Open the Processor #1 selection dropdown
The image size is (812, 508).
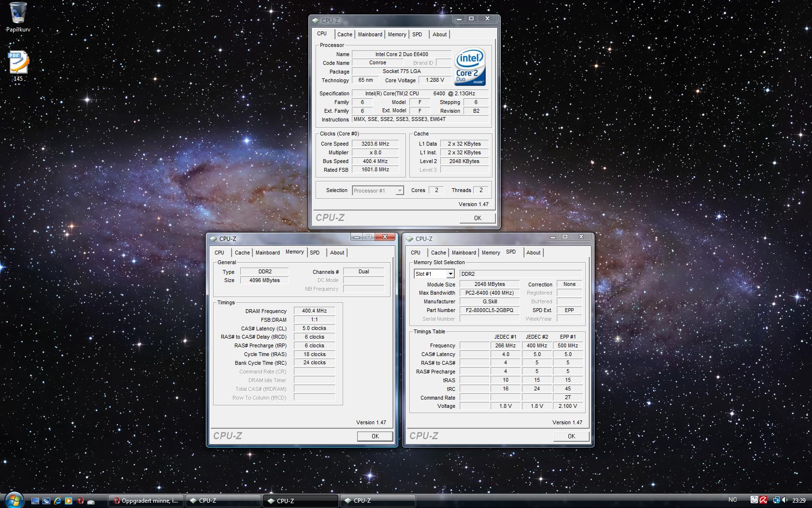click(x=378, y=191)
